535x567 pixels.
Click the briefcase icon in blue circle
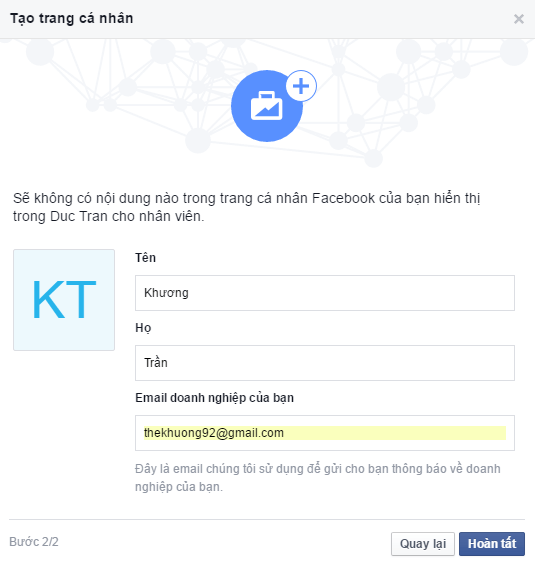(267, 106)
